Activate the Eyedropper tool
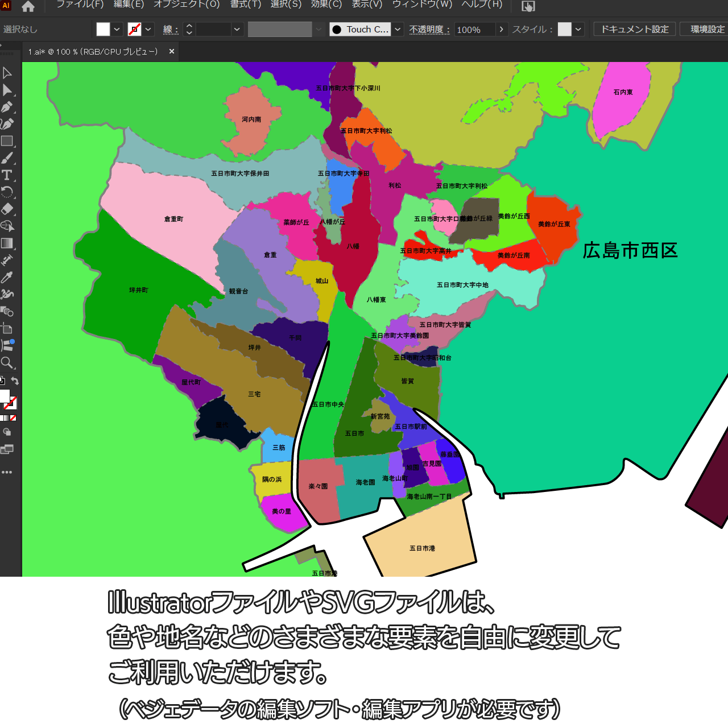This screenshot has width=728, height=728. click(7, 278)
